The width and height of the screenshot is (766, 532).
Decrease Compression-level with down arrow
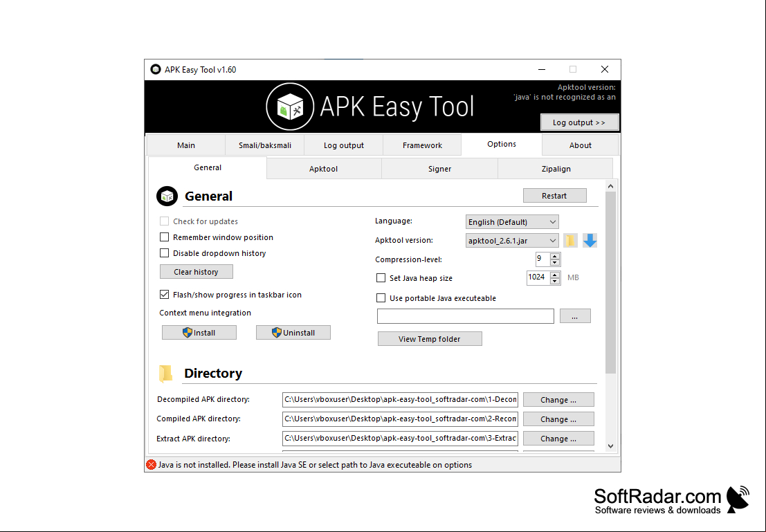(555, 262)
